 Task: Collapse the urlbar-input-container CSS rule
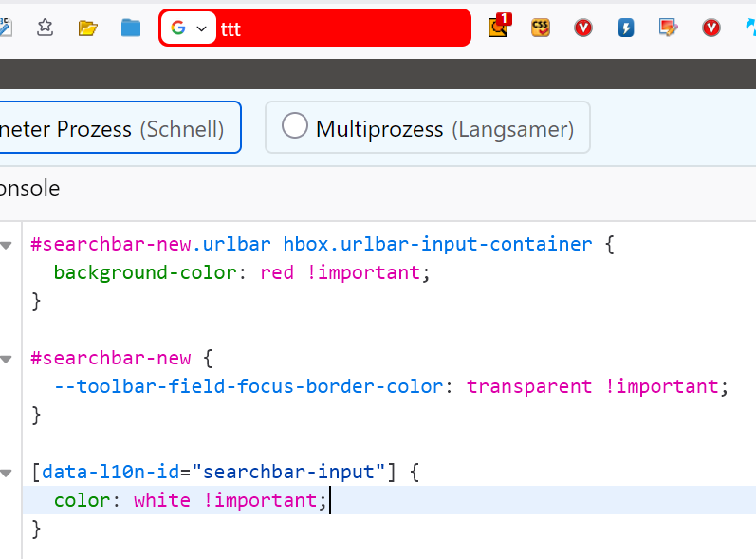pyautogui.click(x=7, y=246)
